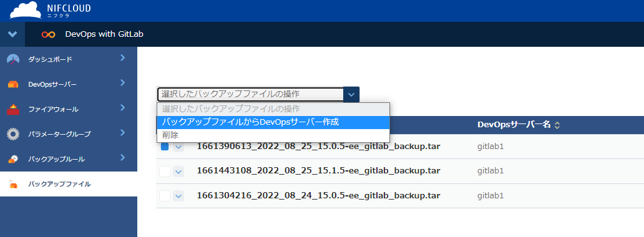
Task: Click disabled placeholder option in dropdown list
Action: tap(273, 109)
